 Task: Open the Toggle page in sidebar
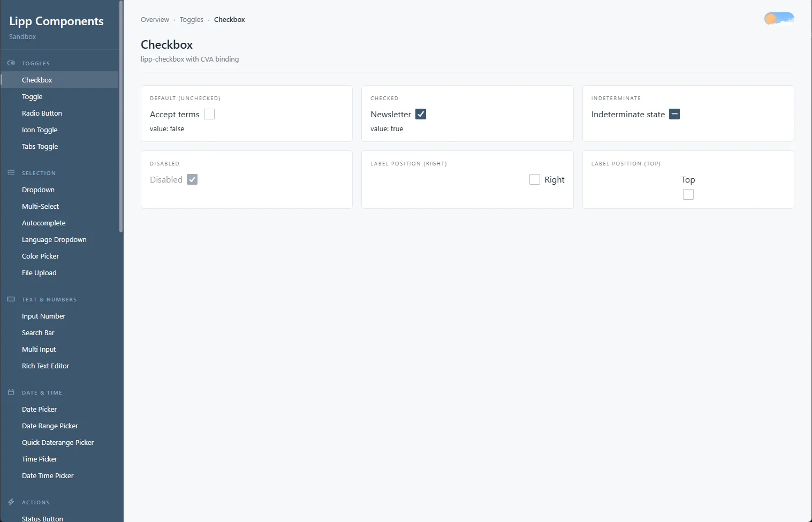click(59, 96)
